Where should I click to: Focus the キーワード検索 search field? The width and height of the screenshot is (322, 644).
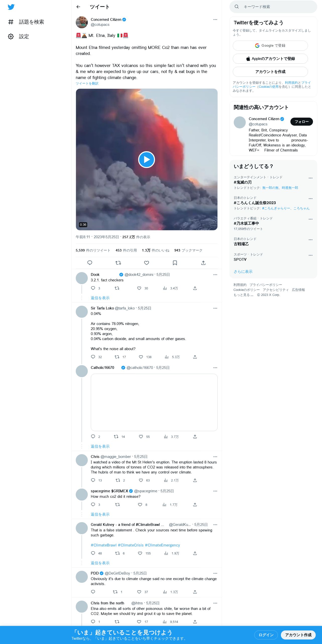point(273,7)
